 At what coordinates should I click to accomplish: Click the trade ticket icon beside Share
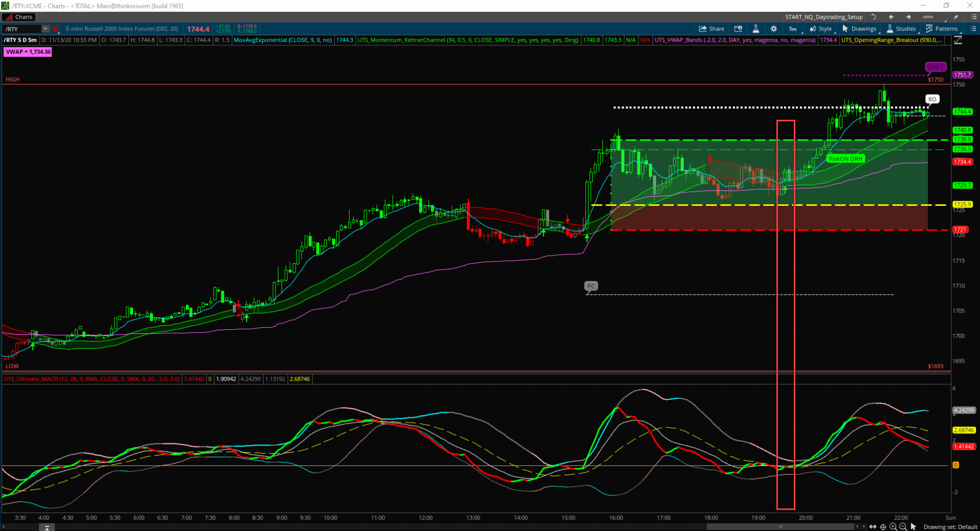(738, 29)
